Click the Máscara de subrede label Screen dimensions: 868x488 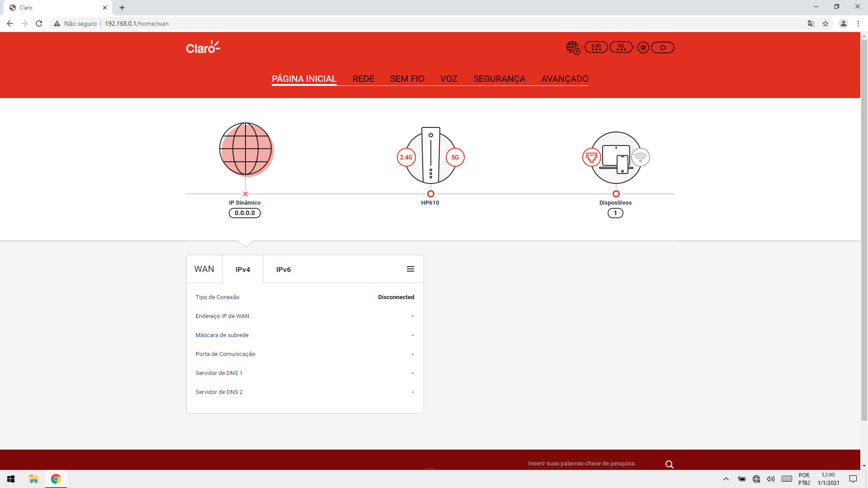click(222, 335)
